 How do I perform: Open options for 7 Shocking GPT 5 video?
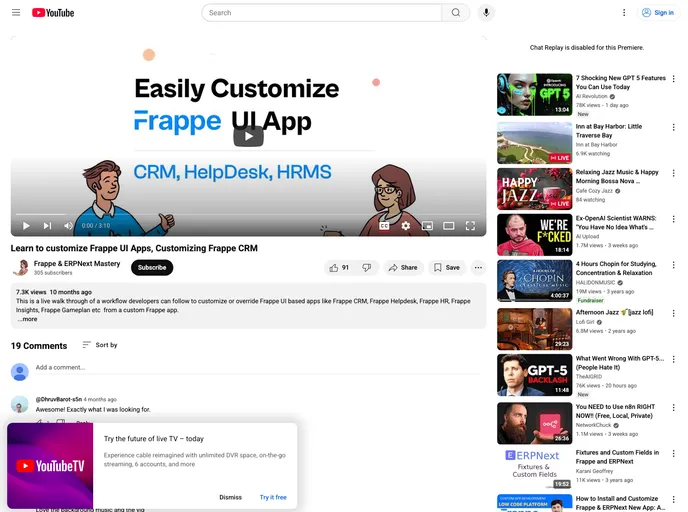click(x=674, y=79)
